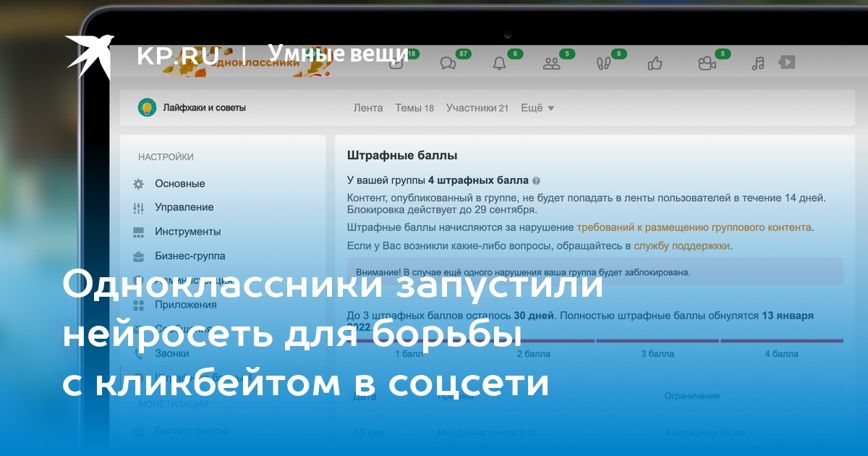Click the icon next to Инструменты
Image resolution: width=868 pixels, height=456 pixels.
pos(138,232)
